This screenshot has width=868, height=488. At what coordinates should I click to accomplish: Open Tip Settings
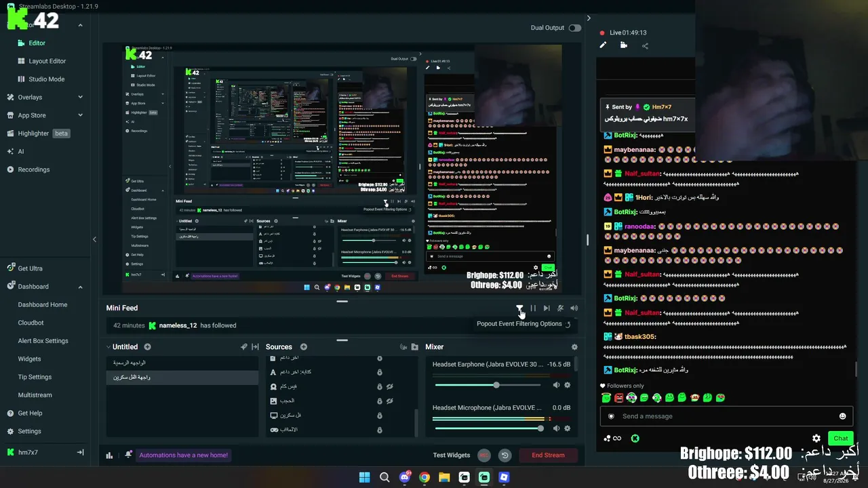(x=35, y=377)
